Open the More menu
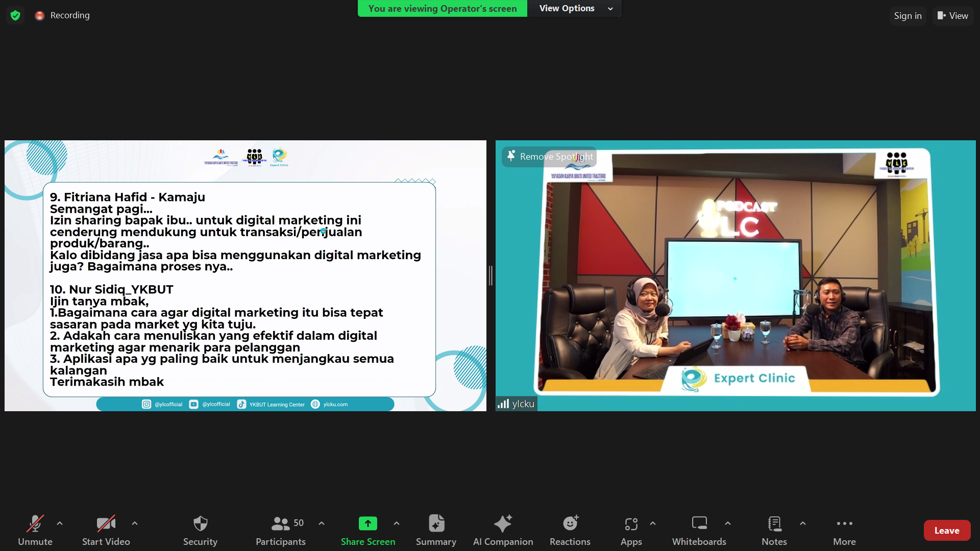The height and width of the screenshot is (551, 980). (x=844, y=524)
